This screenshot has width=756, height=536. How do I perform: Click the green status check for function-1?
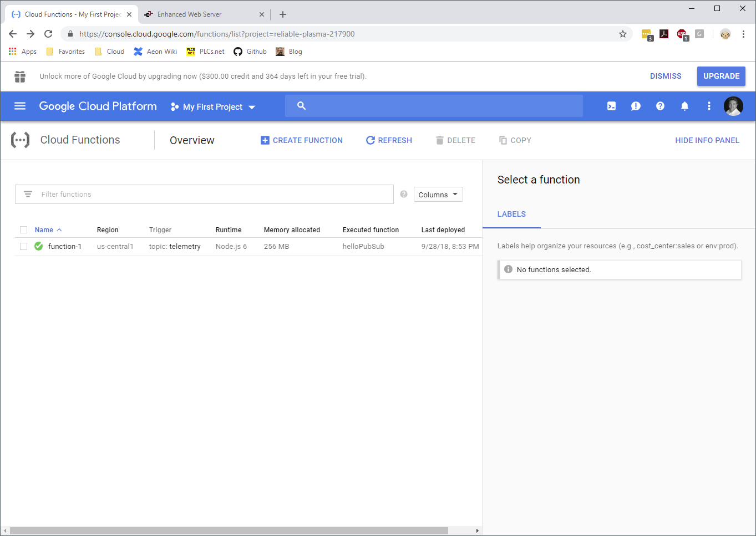coord(38,246)
